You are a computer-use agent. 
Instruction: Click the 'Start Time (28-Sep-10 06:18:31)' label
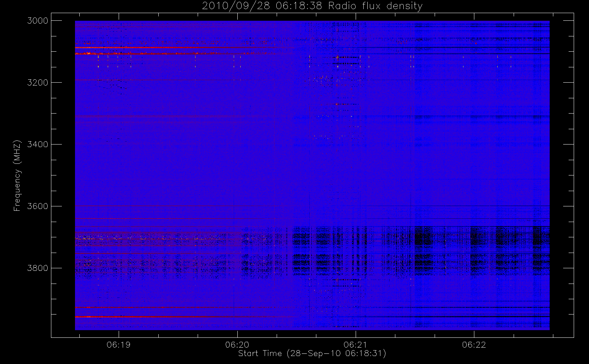312,353
